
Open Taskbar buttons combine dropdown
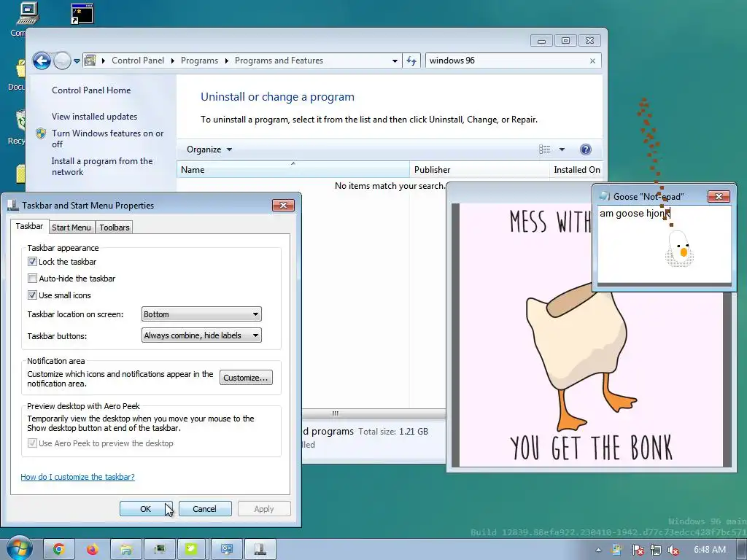coord(201,335)
